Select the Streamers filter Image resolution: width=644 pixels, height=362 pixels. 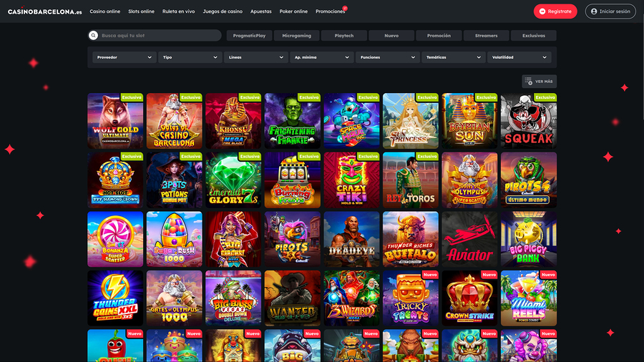pyautogui.click(x=487, y=36)
